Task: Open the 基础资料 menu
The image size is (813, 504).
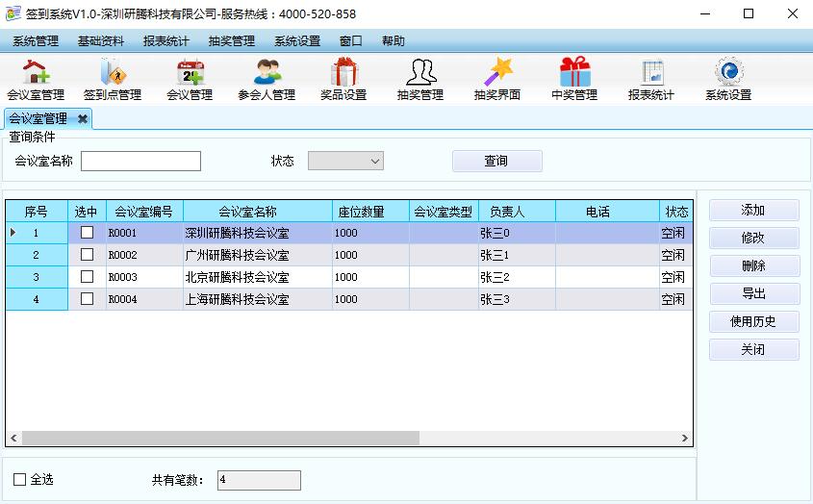Action: coord(101,41)
